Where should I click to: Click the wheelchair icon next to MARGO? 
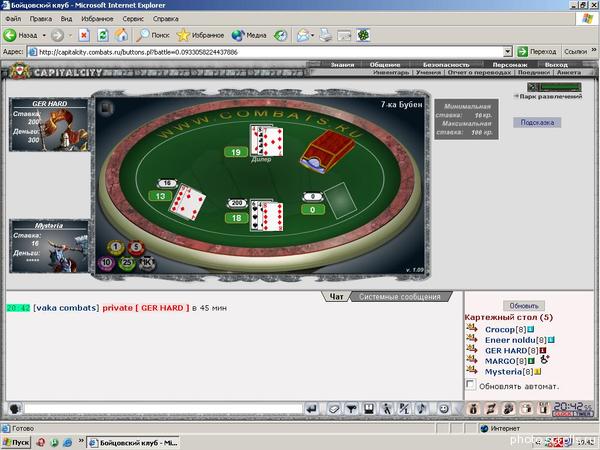click(x=545, y=360)
